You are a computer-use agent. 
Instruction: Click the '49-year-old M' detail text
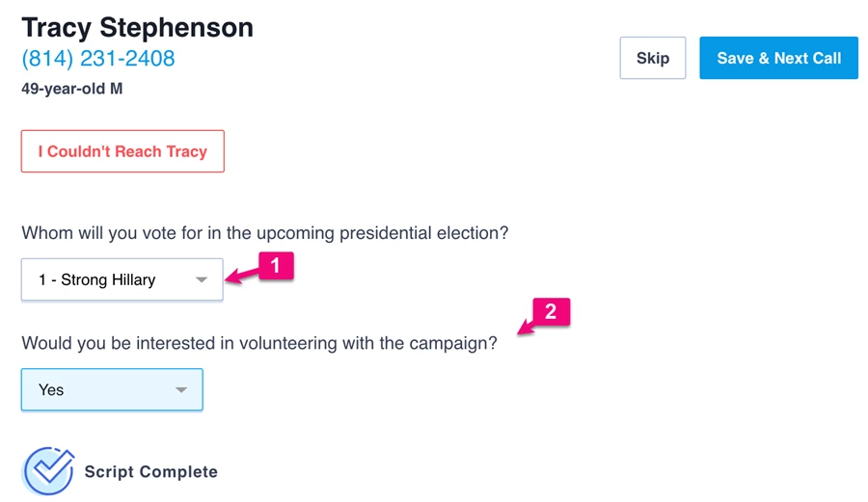[x=72, y=90]
